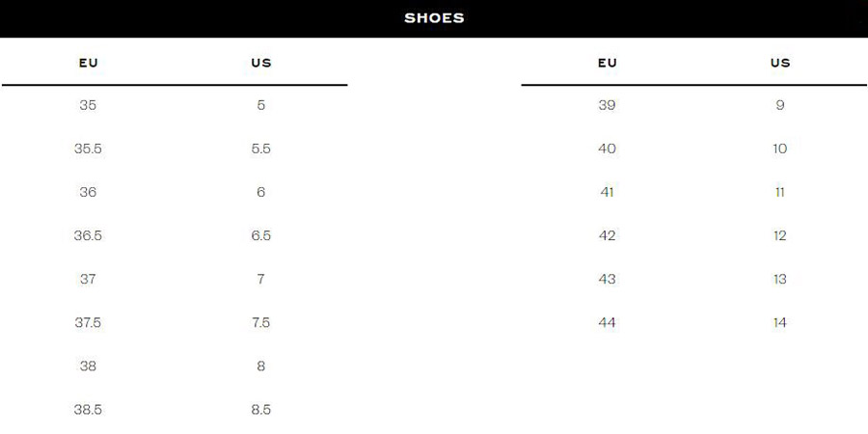
Task: Select EU size 38.5 entry
Action: pos(88,410)
